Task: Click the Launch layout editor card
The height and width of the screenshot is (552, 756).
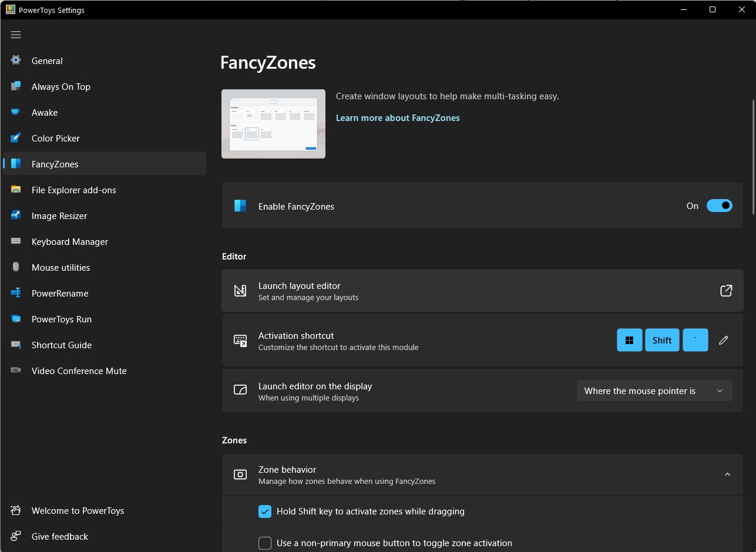Action: coord(482,291)
